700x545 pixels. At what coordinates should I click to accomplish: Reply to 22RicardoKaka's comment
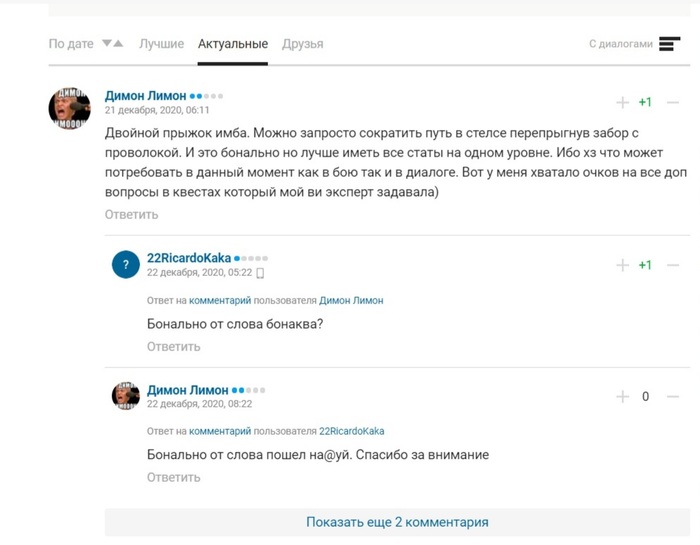pos(173,346)
